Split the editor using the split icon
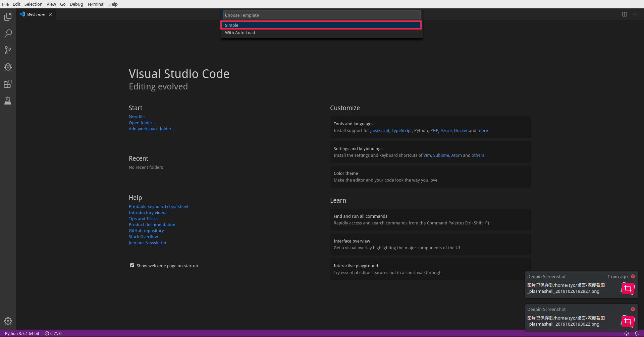 (625, 14)
